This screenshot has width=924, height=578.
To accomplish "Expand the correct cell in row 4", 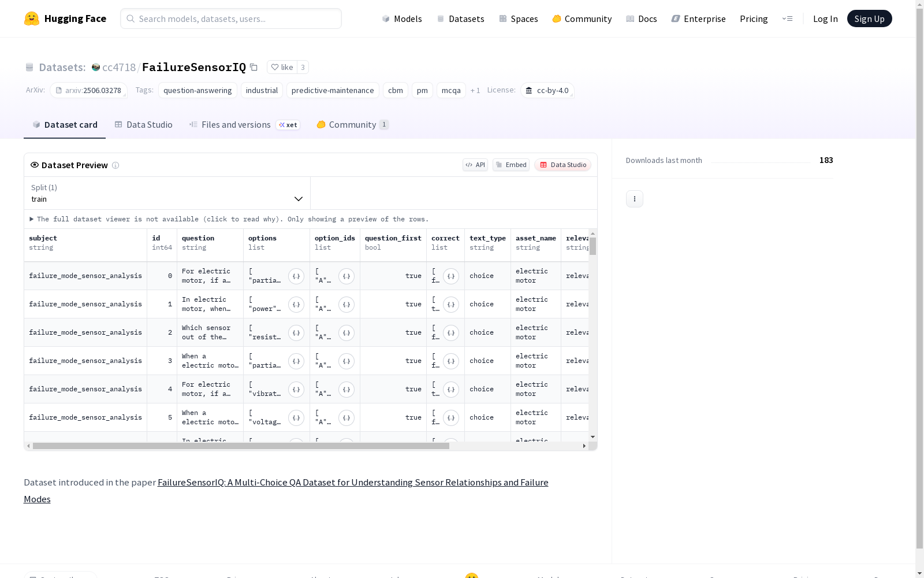I will pos(451,390).
